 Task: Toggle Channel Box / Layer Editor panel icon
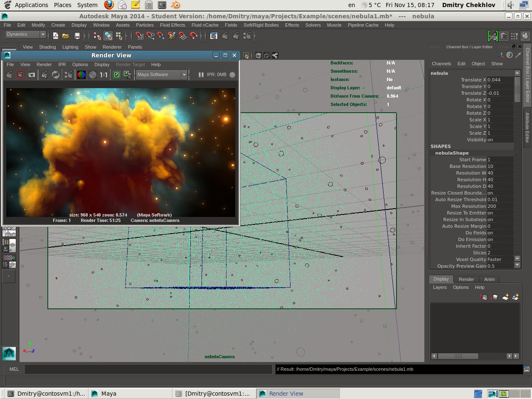click(525, 36)
